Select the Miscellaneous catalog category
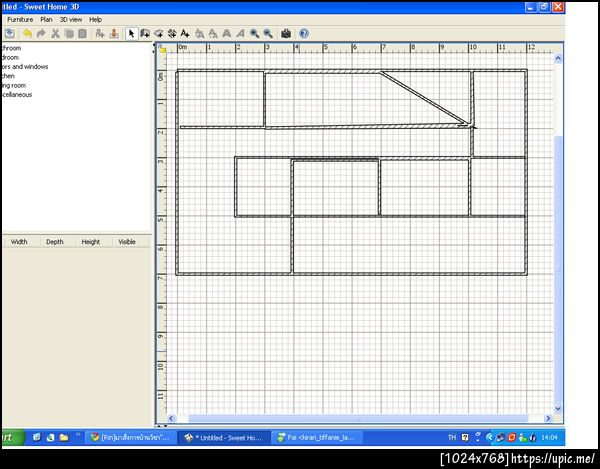 (17, 94)
